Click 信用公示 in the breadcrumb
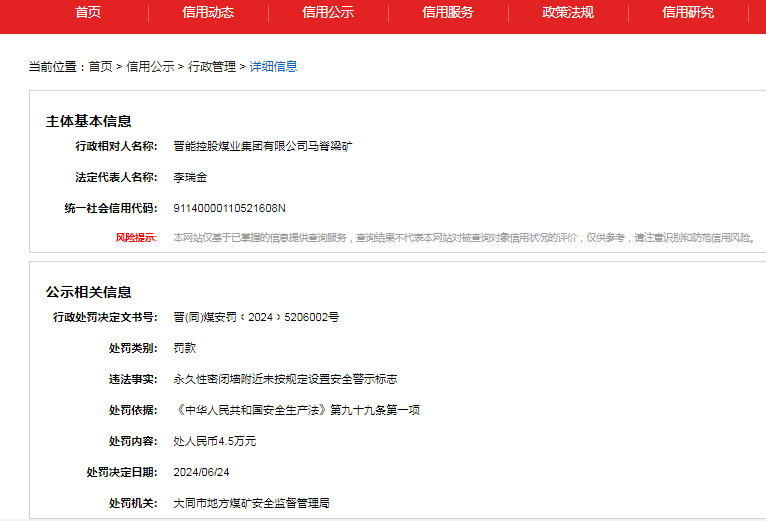 (150, 66)
